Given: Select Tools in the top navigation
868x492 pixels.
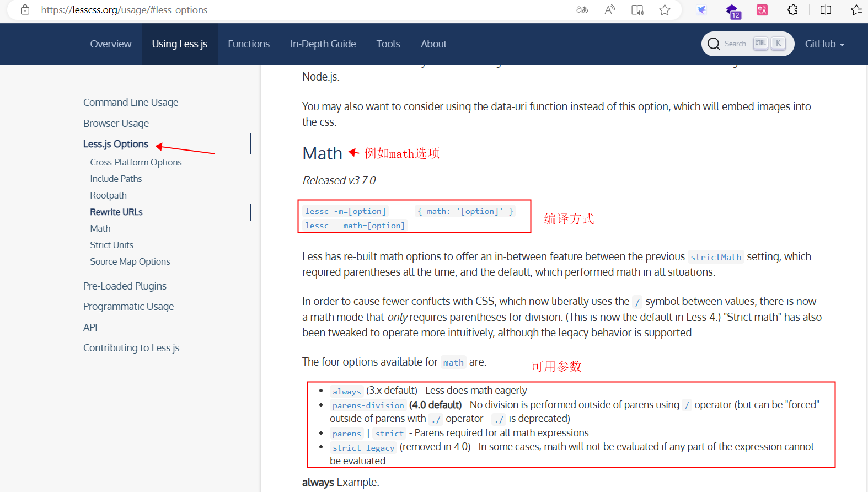Looking at the screenshot, I should 388,44.
